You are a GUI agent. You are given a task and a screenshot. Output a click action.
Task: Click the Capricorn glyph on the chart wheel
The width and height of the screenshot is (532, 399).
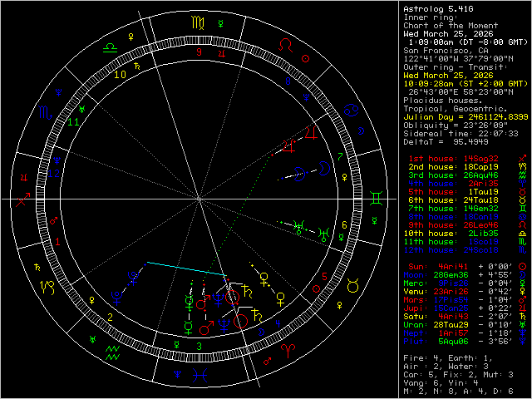coord(43,288)
